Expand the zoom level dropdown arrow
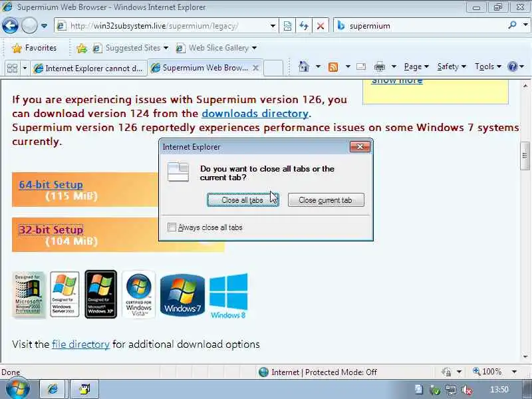This screenshot has height=399, width=532. pyautogui.click(x=514, y=372)
